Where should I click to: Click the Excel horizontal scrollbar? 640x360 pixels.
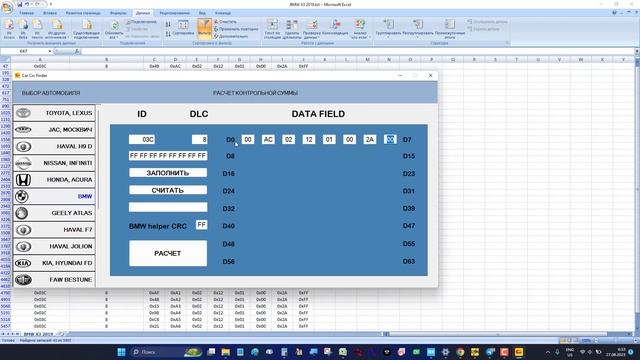pos(508,334)
